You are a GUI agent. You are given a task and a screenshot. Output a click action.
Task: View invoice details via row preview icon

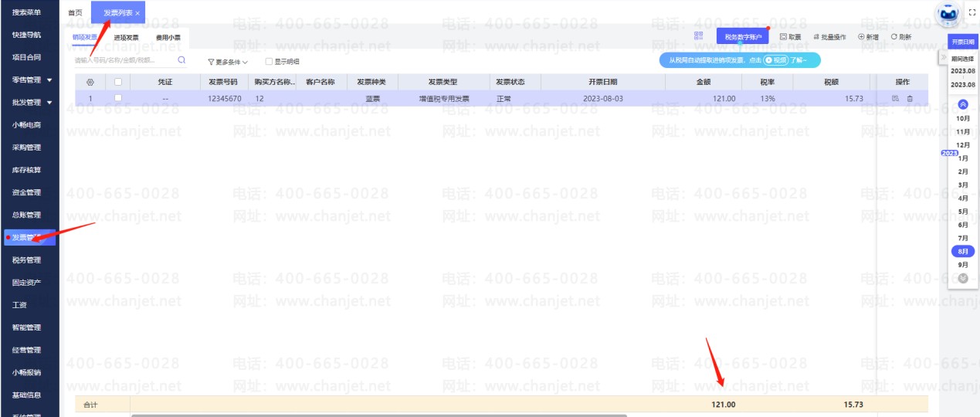coord(896,99)
